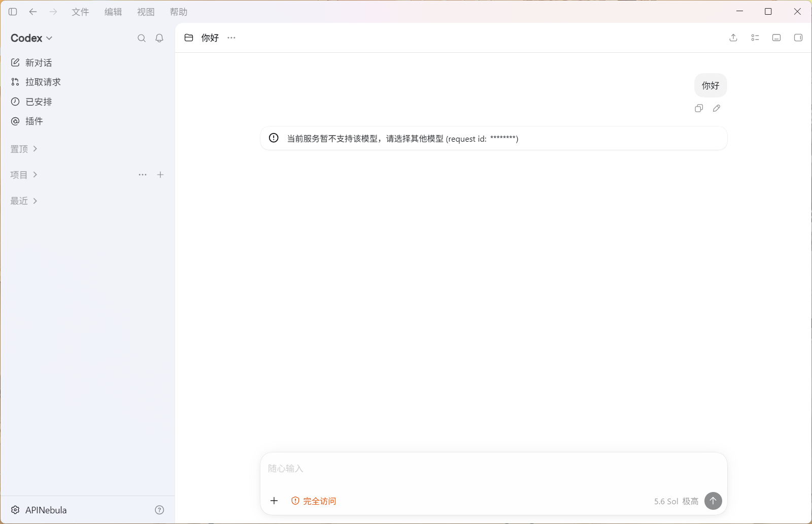
Task: Toggle the sidebar panel icon
Action: pyautogui.click(x=13, y=12)
